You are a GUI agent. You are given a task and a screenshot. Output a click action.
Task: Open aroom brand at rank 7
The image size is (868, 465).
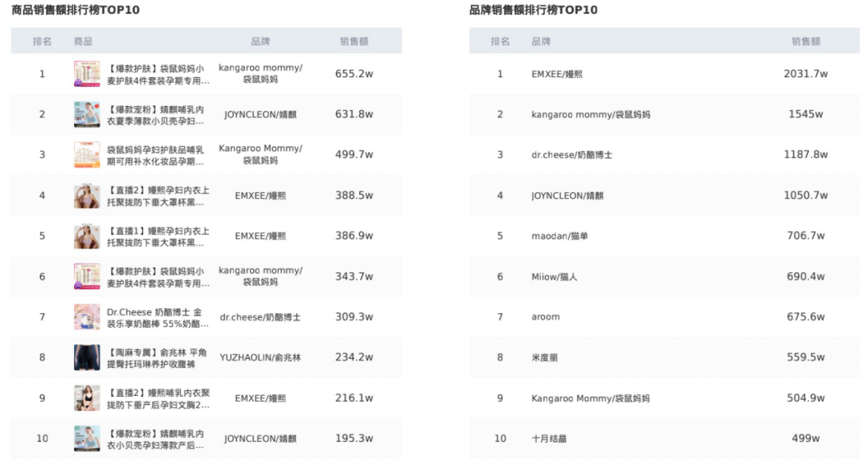click(x=545, y=316)
